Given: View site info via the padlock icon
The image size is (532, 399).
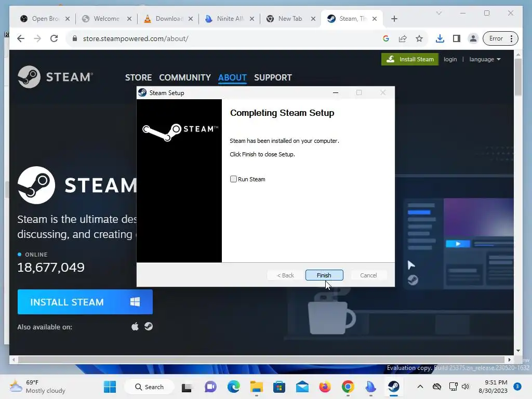Looking at the screenshot, I should point(75,38).
